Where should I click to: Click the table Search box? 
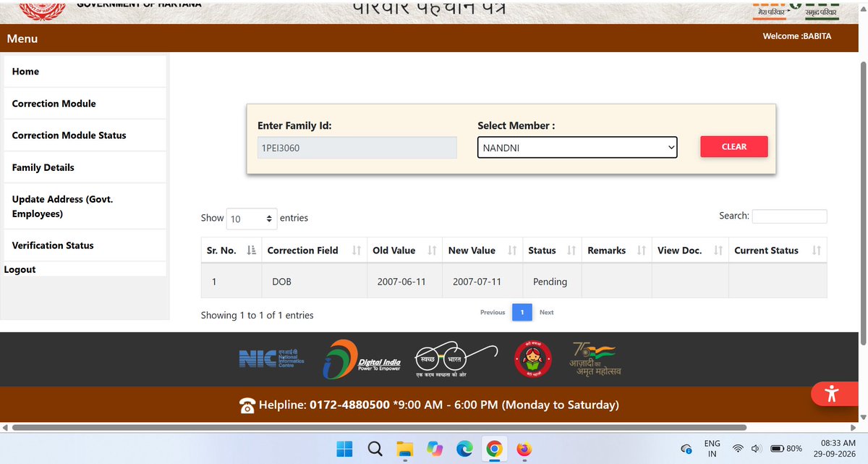(x=789, y=216)
